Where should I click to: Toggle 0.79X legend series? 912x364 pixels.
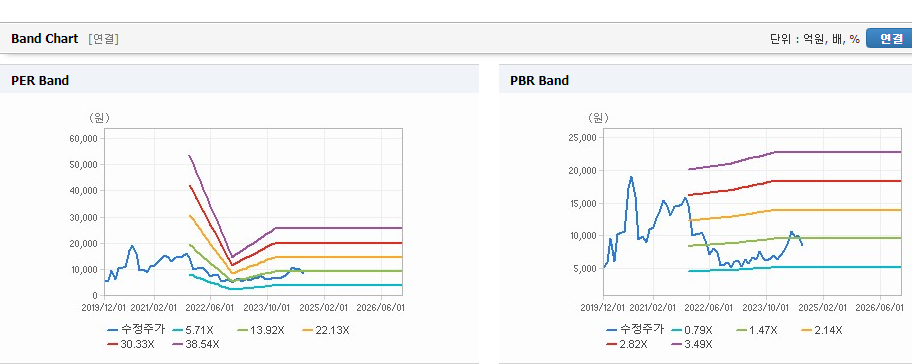(x=691, y=330)
